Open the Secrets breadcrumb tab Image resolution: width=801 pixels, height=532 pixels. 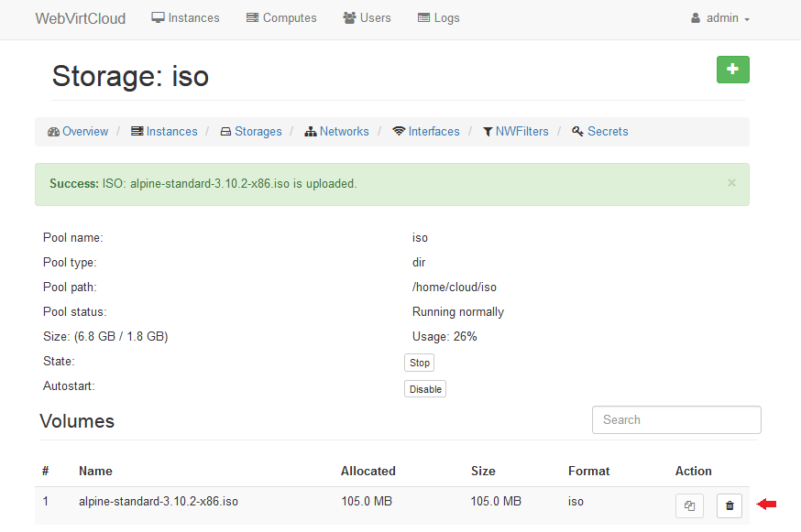600,132
